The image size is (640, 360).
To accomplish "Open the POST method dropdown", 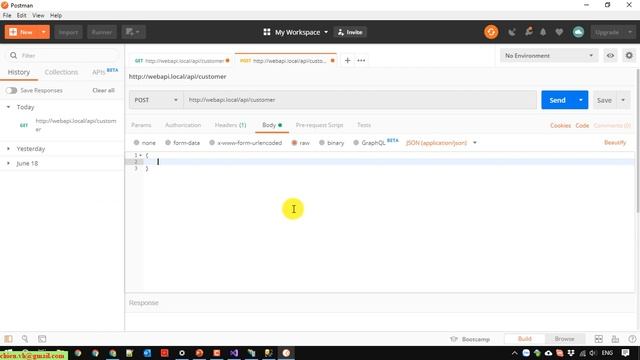I will pos(156,100).
